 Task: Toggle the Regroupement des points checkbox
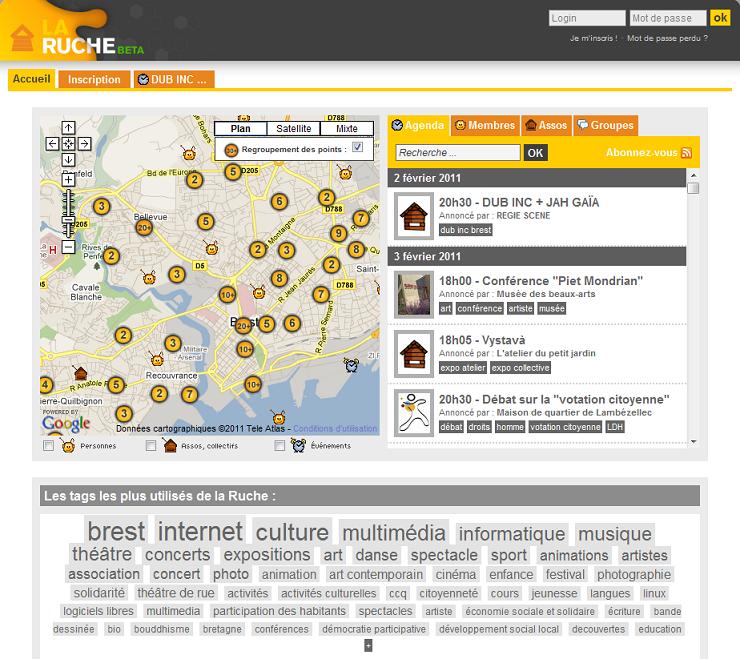click(x=357, y=147)
